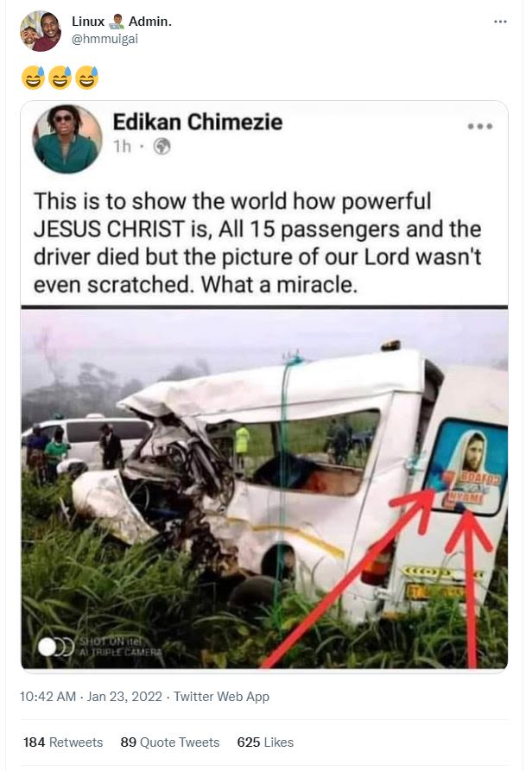Open the embedded post's three-dot menu

click(480, 126)
